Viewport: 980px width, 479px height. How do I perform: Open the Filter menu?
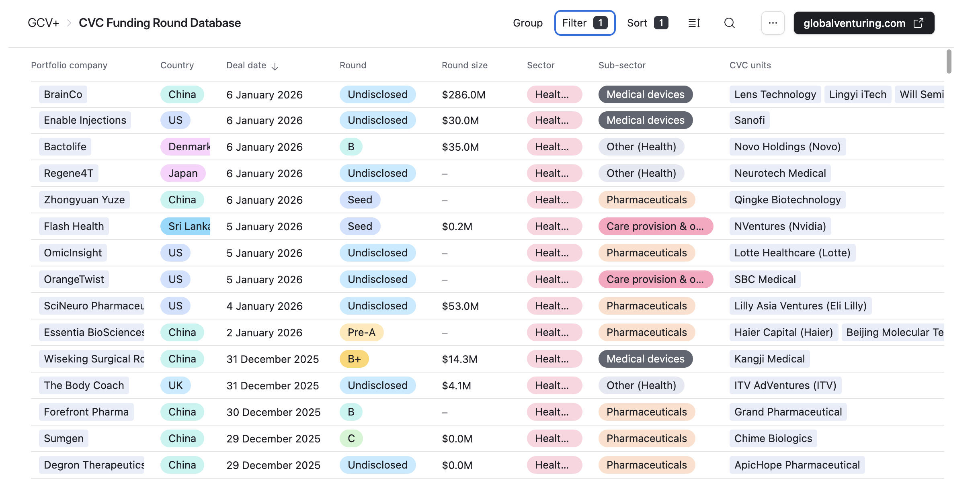coord(584,23)
